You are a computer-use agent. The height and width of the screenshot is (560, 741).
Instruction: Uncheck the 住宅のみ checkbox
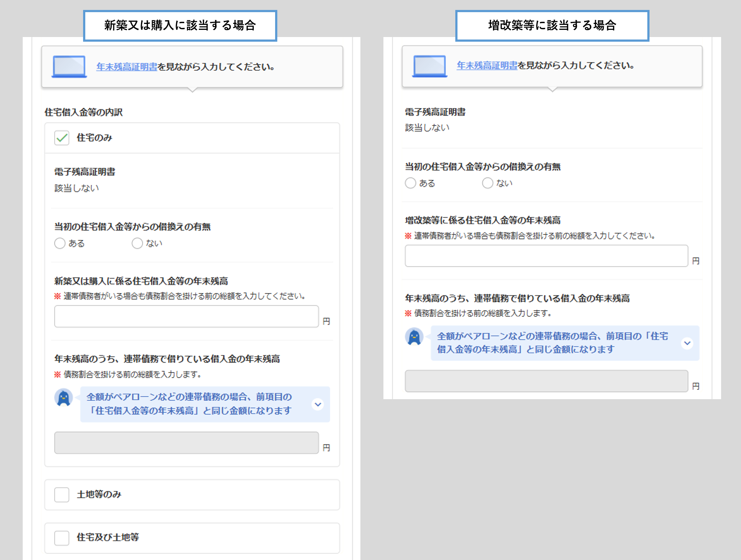click(62, 138)
